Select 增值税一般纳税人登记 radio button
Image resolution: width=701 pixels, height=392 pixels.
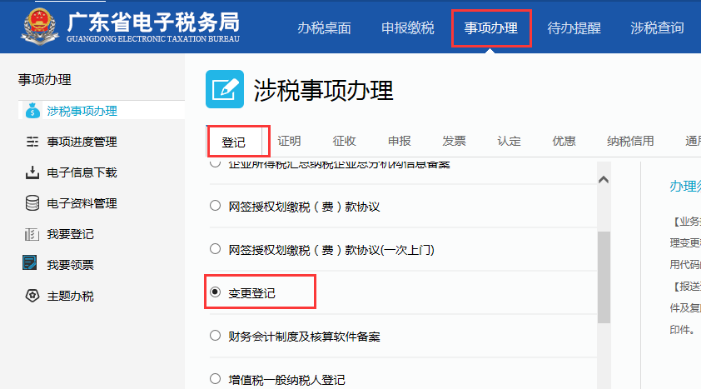pos(215,379)
